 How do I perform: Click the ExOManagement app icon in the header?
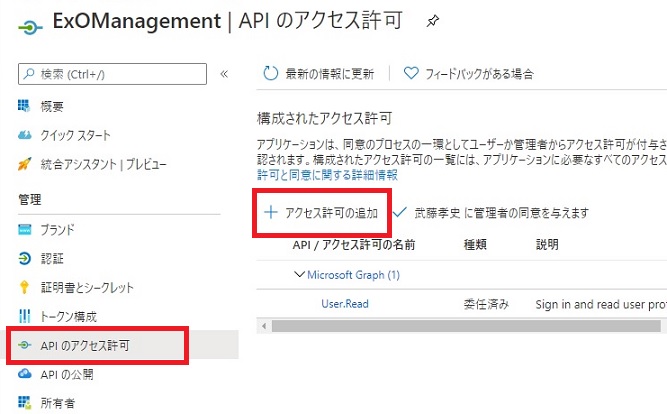pyautogui.click(x=30, y=28)
